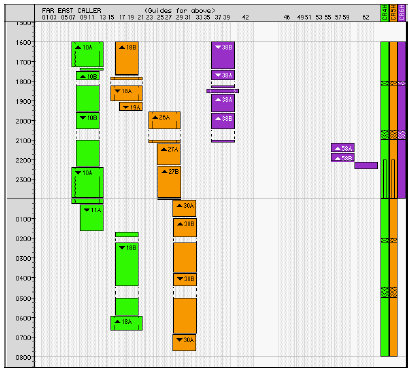Select the purple 58B block
412x371 pixels.
(x=343, y=158)
